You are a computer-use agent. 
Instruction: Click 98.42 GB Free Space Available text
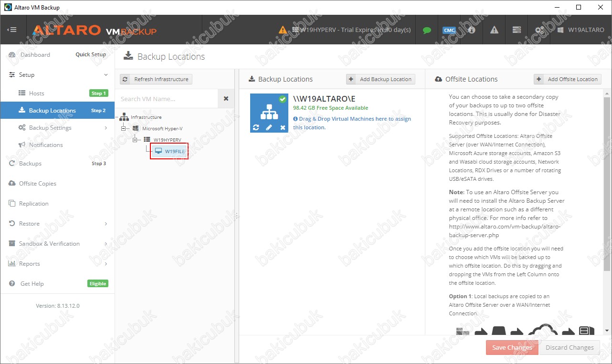point(331,108)
